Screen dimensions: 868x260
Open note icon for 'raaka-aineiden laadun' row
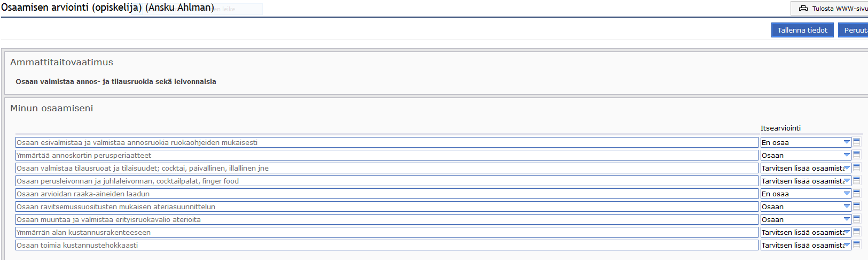857,193
